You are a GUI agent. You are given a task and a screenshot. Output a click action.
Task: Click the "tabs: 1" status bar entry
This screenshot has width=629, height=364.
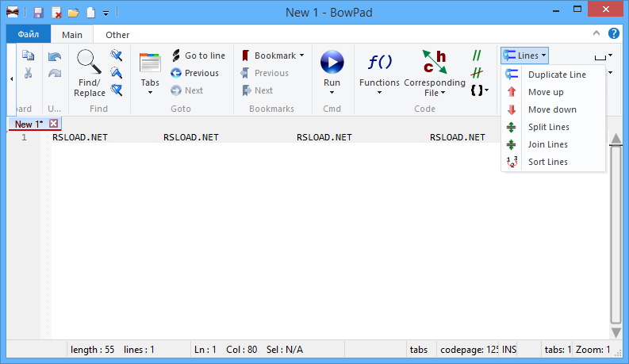pyautogui.click(x=558, y=350)
